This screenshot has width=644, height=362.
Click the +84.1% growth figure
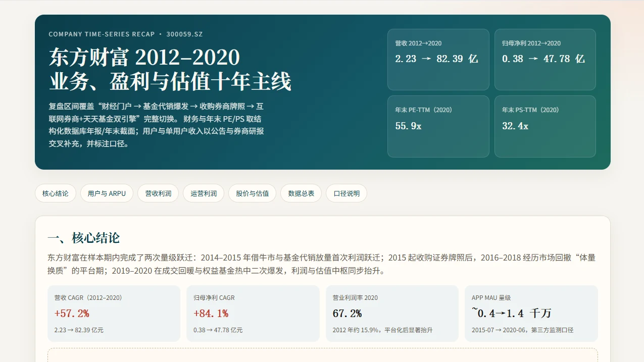click(x=211, y=314)
